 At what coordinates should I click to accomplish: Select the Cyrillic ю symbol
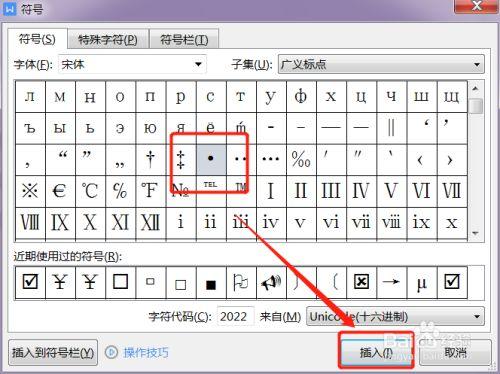(150, 128)
